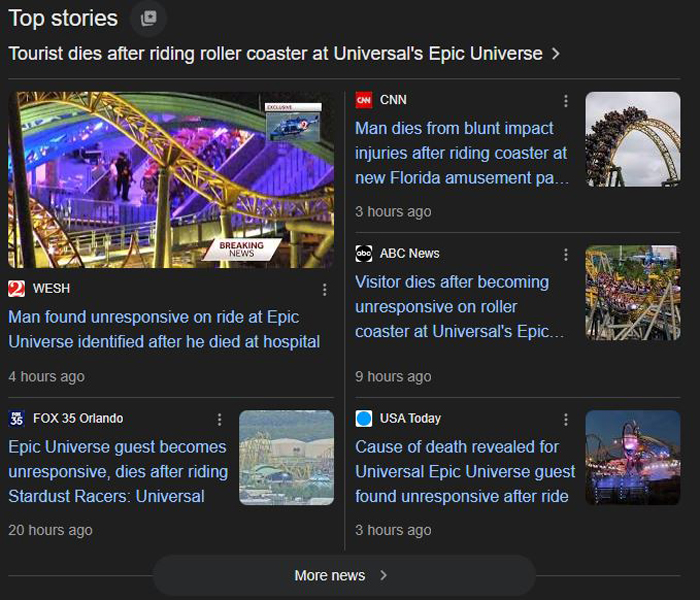Open the Tourist dies after riding roller coaster headline
This screenshot has height=600, width=700.
coord(275,54)
